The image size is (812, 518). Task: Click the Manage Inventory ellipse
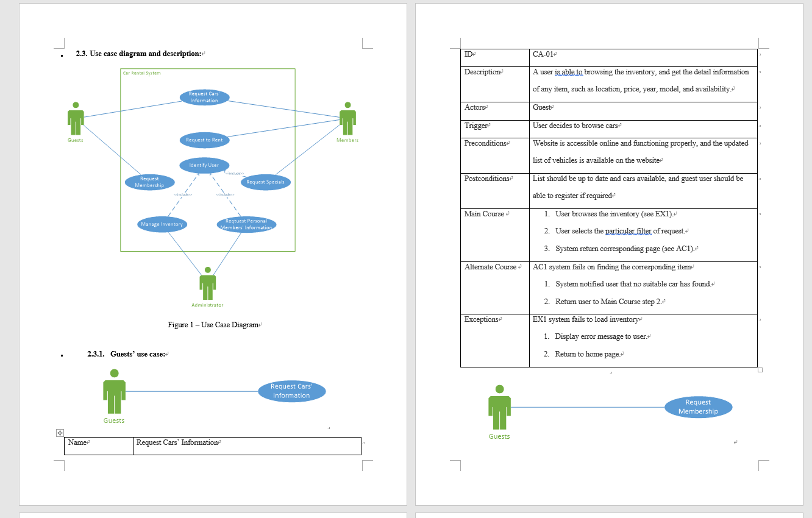(162, 224)
